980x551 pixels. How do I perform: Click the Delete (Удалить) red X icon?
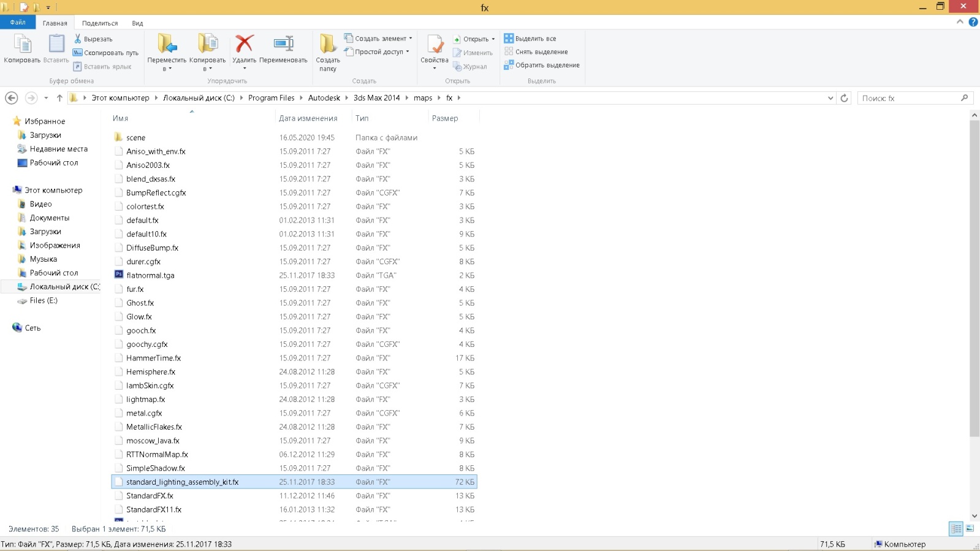click(x=244, y=45)
